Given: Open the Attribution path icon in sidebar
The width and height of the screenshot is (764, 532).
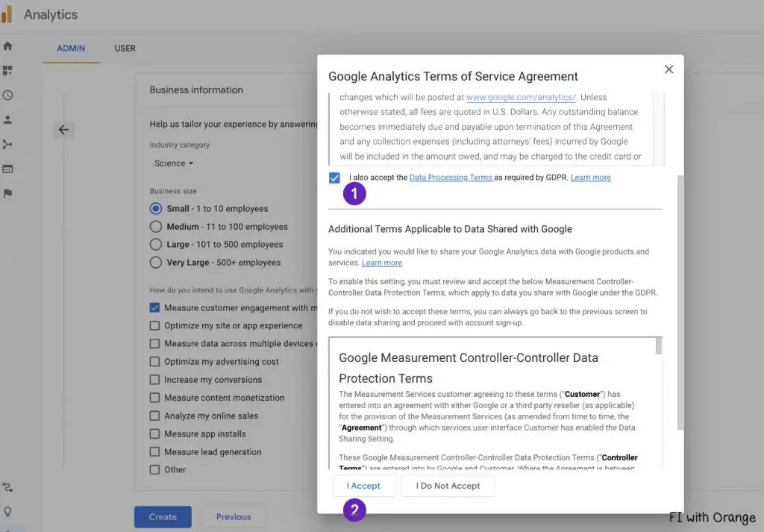Looking at the screenshot, I should pyautogui.click(x=7, y=487).
